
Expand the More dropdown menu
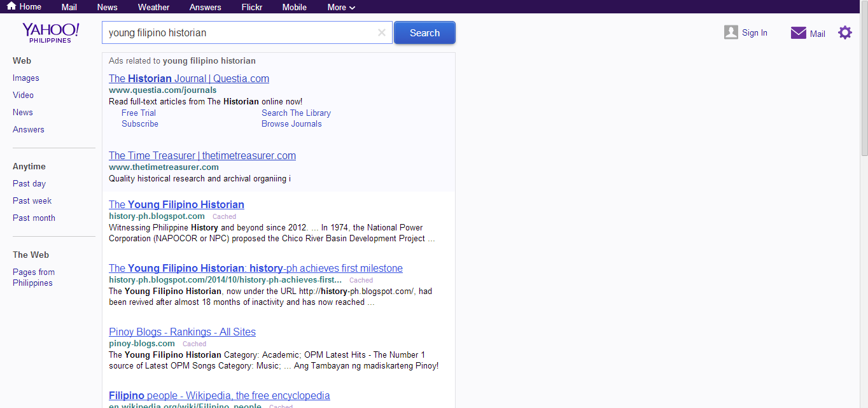[341, 7]
